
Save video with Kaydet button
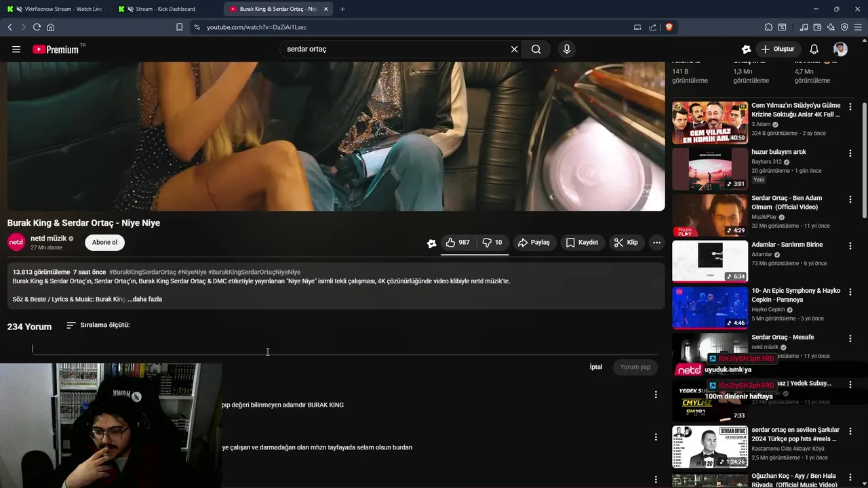[582, 242]
